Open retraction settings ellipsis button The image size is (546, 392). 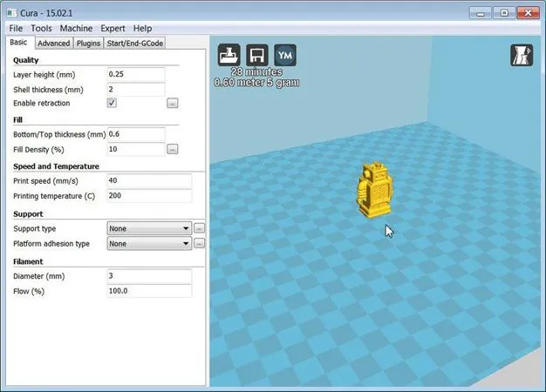tap(173, 103)
